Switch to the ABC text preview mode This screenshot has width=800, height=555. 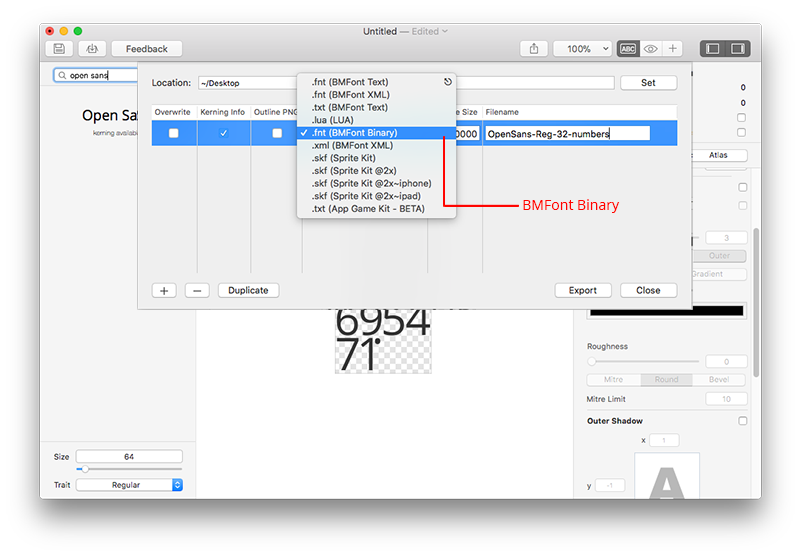pyautogui.click(x=628, y=49)
